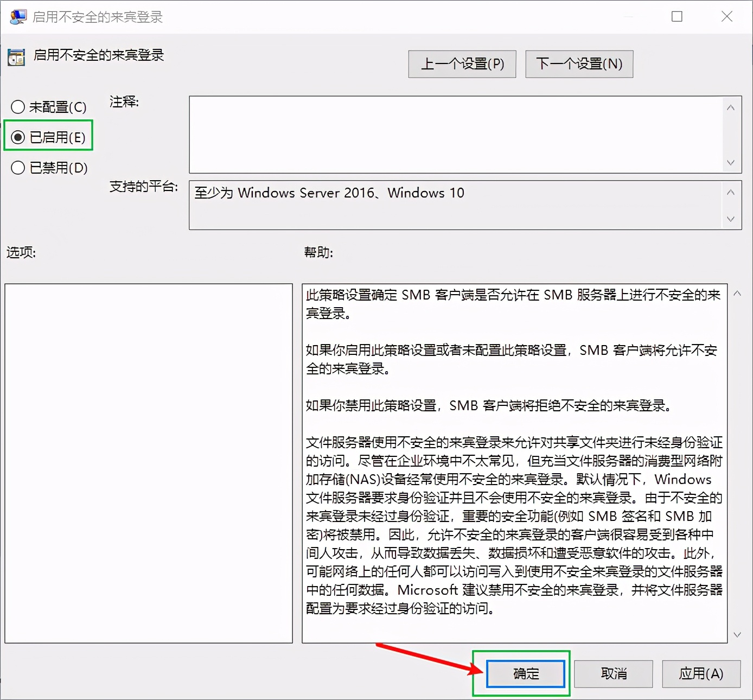Click the down arrow of the 支持的平台 box
Screen dimensions: 753x700
click(731, 220)
